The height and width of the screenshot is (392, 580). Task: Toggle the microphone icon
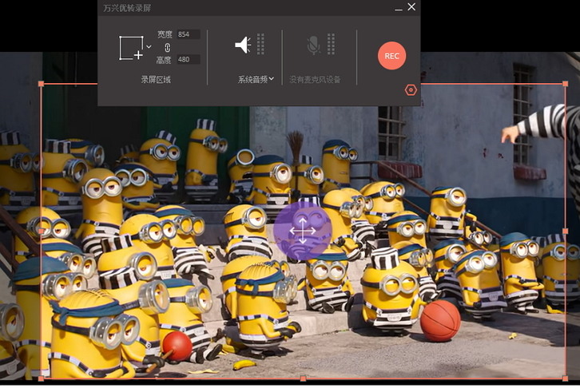click(314, 45)
